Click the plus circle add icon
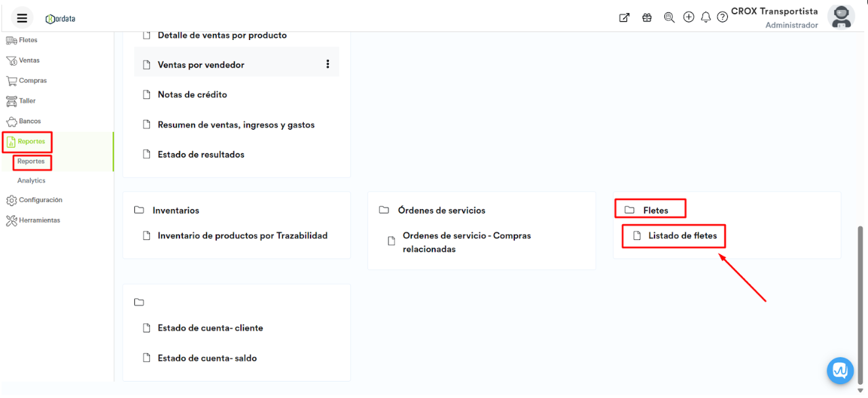Viewport: 868px width, 398px height. 689,18
